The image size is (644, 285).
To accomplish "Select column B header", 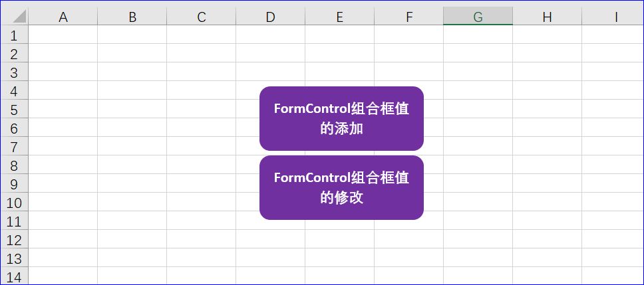I will click(x=132, y=17).
